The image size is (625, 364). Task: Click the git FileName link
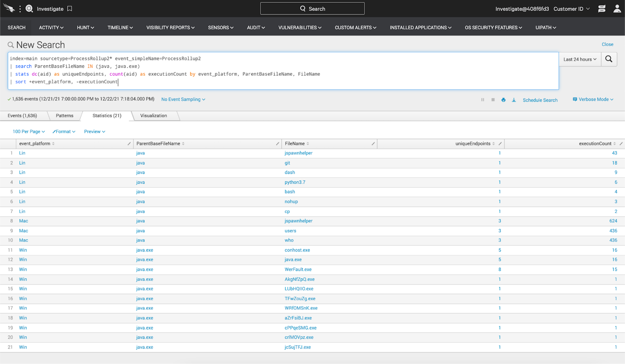pyautogui.click(x=287, y=163)
